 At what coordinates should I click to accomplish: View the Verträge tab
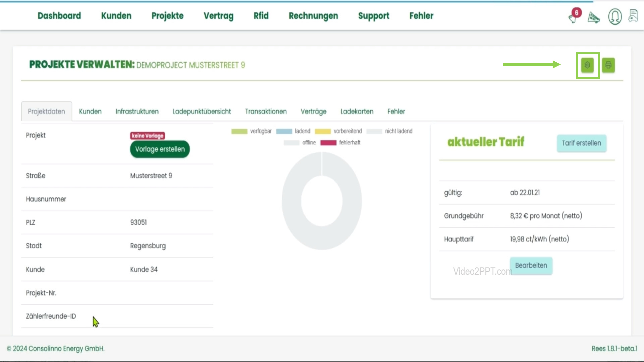click(x=313, y=111)
